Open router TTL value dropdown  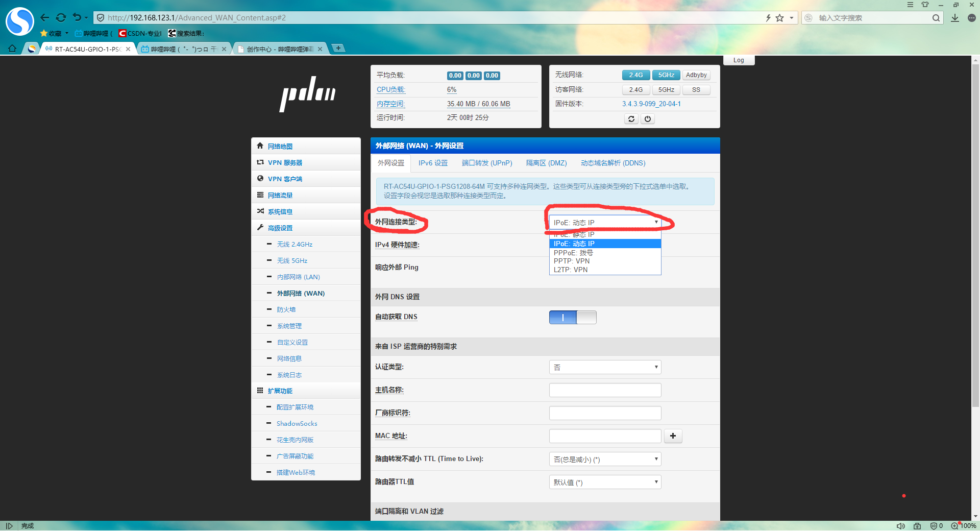point(605,482)
